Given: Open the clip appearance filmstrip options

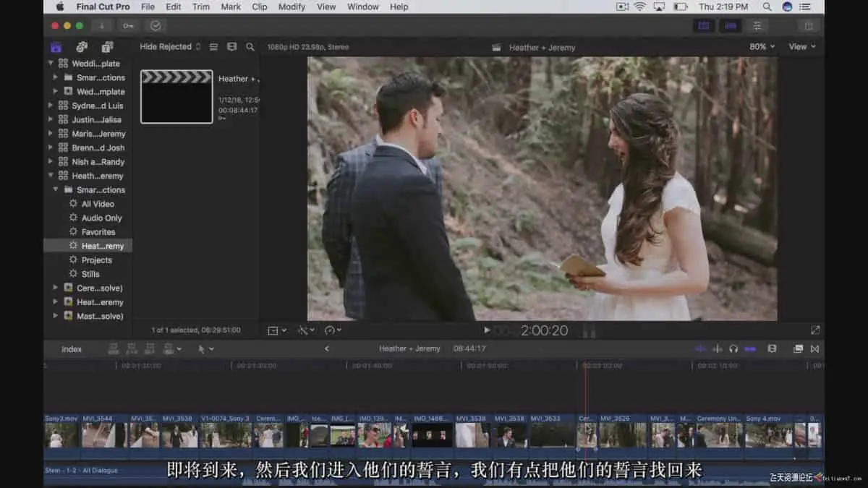Looking at the screenshot, I should click(x=231, y=47).
